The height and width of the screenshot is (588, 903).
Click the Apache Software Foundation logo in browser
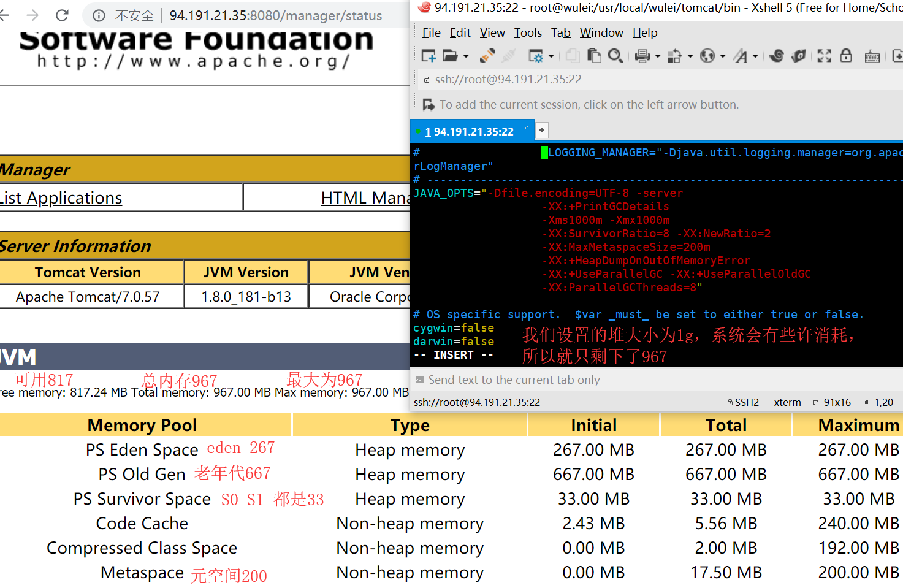[196, 50]
